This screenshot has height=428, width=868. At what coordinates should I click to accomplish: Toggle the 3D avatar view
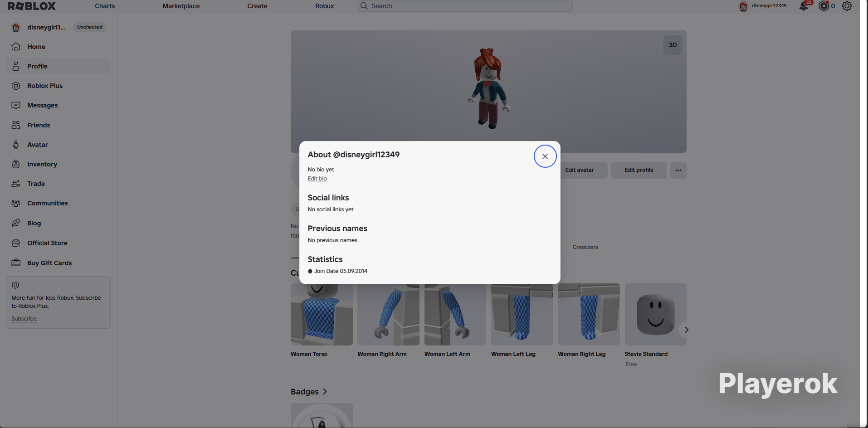click(673, 45)
